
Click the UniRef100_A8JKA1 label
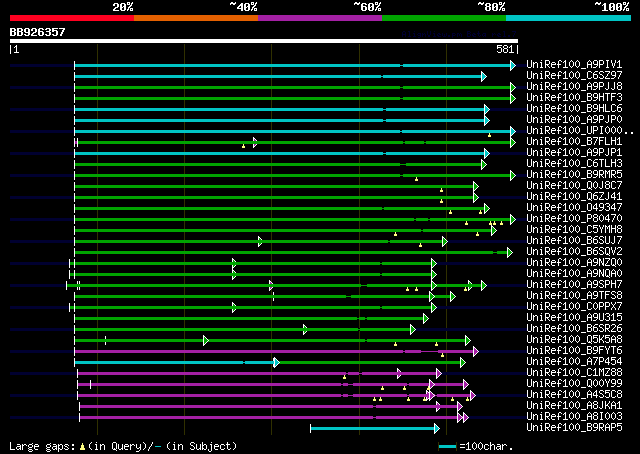[574, 406]
